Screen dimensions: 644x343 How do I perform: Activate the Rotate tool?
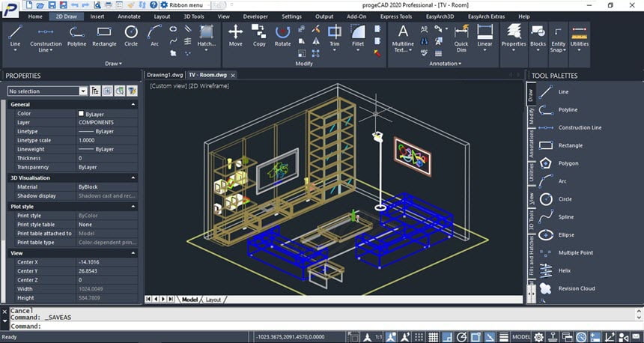282,36
